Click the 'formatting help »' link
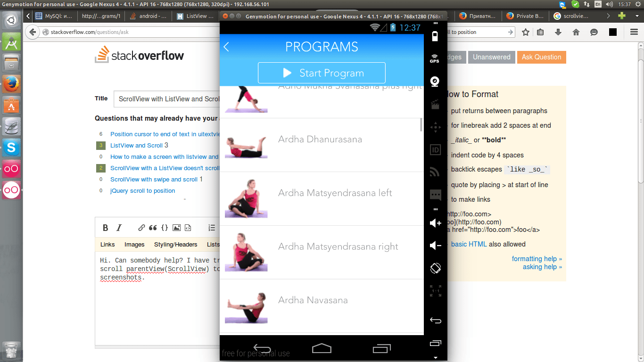This screenshot has width=644, height=362. [537, 259]
